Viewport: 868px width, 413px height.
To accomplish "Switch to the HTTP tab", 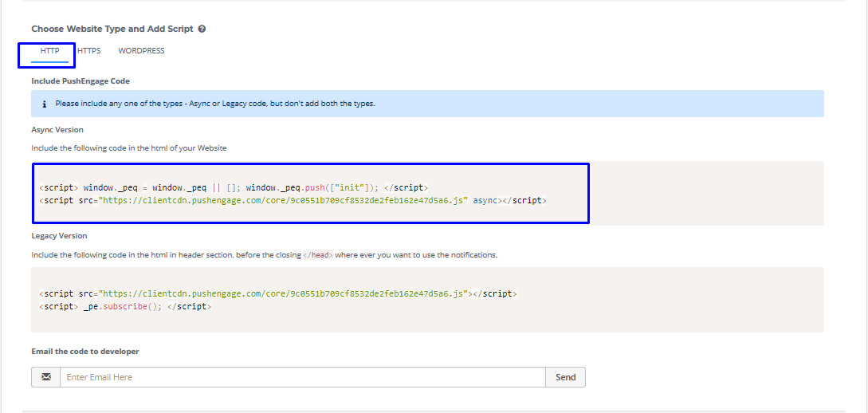I will pyautogui.click(x=50, y=51).
